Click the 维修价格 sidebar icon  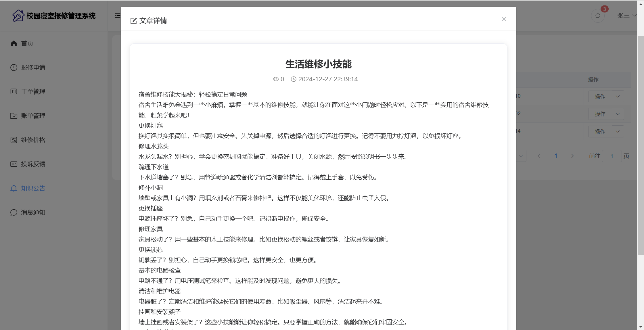tap(14, 140)
